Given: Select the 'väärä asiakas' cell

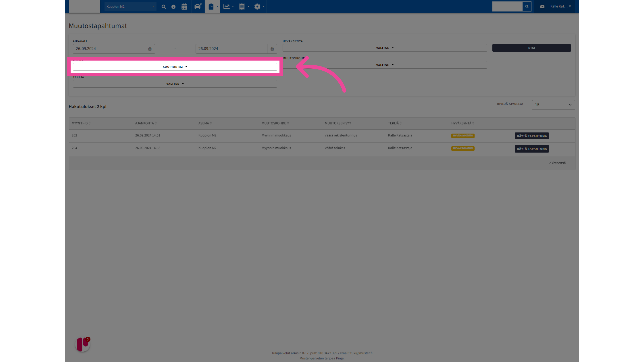Looking at the screenshot, I should 335,148.
